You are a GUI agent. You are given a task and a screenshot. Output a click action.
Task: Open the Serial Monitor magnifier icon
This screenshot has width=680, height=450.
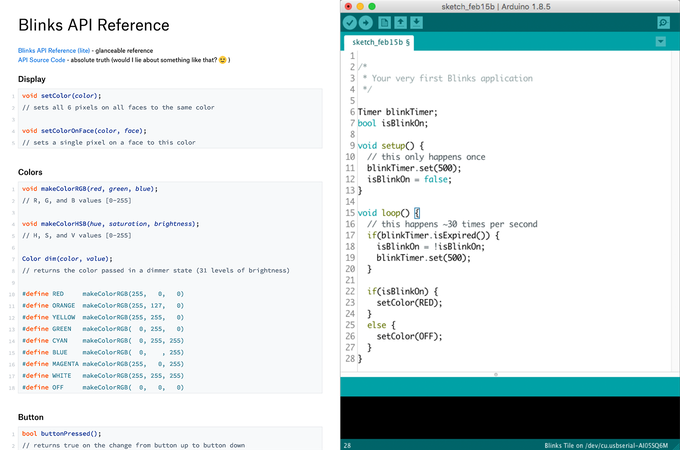[x=663, y=23]
